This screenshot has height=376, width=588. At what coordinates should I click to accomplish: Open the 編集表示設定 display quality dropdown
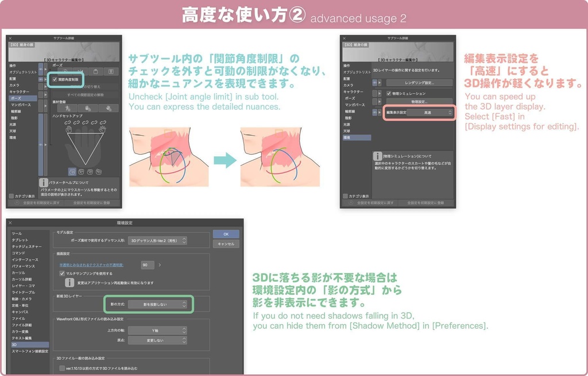[430, 112]
